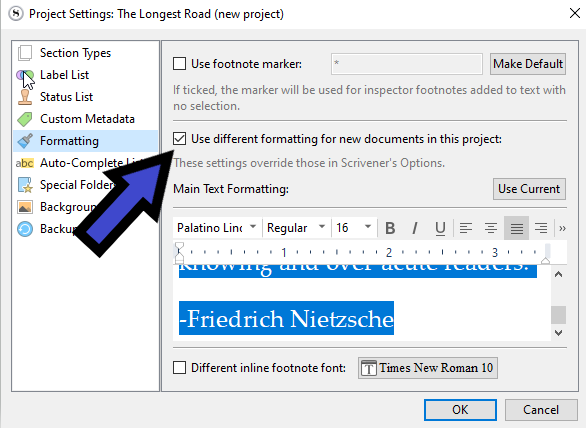Set center text alignment
The image size is (586, 428).
491,228
